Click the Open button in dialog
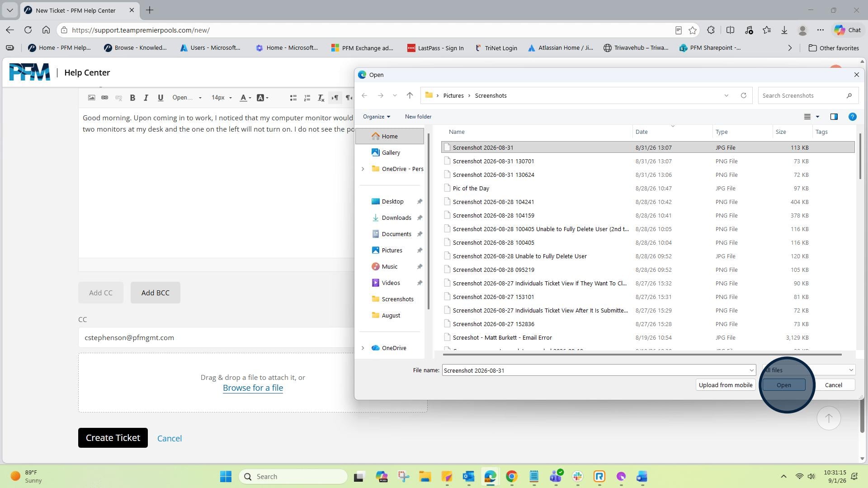The height and width of the screenshot is (488, 868). point(783,385)
